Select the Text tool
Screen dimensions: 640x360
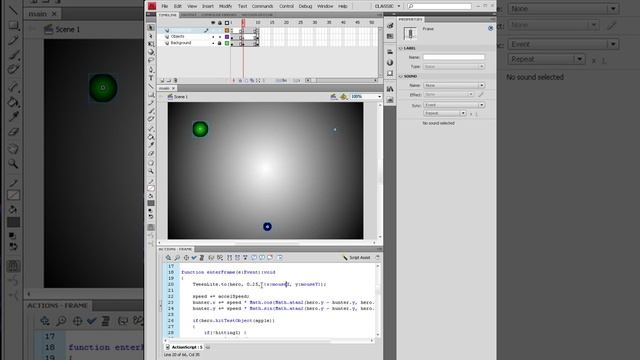pyautogui.click(x=151, y=78)
